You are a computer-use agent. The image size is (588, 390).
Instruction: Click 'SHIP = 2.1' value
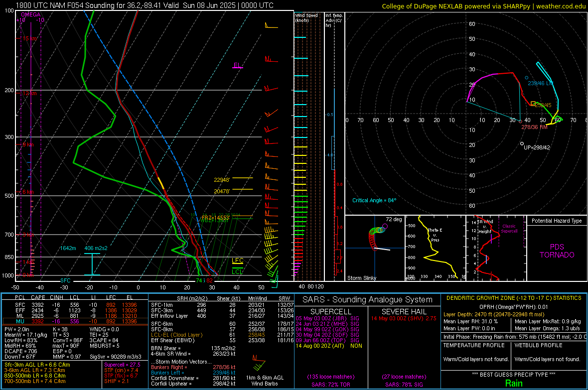coord(117,381)
